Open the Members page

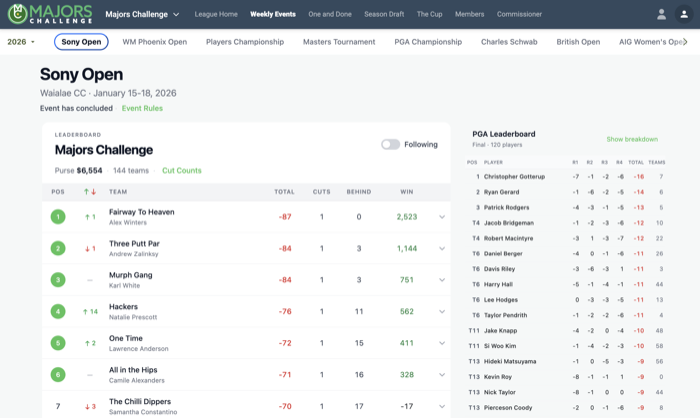(470, 14)
